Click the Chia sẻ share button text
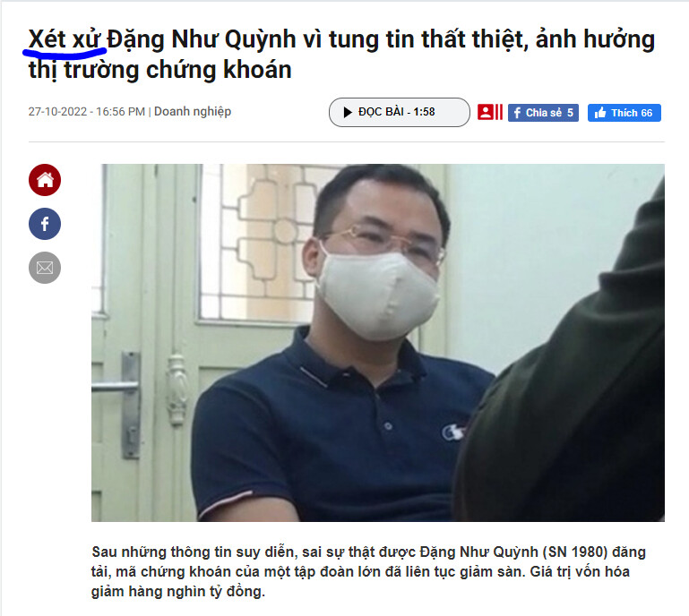 [544, 113]
